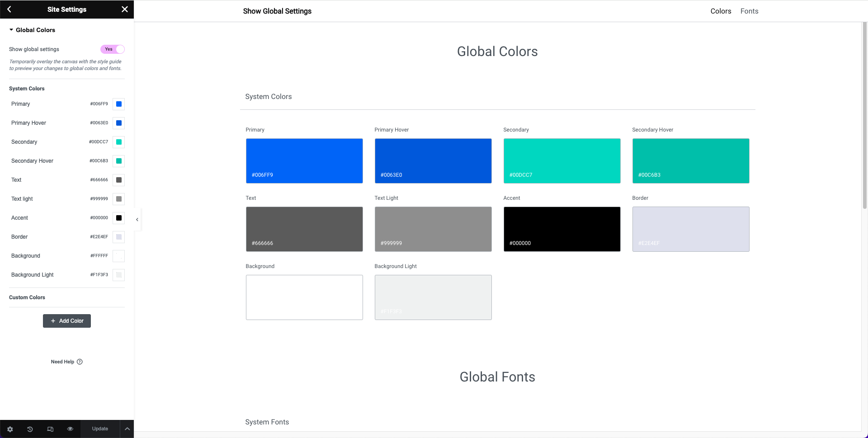The image size is (868, 438).
Task: Click the help question-mark icon
Action: click(x=80, y=362)
